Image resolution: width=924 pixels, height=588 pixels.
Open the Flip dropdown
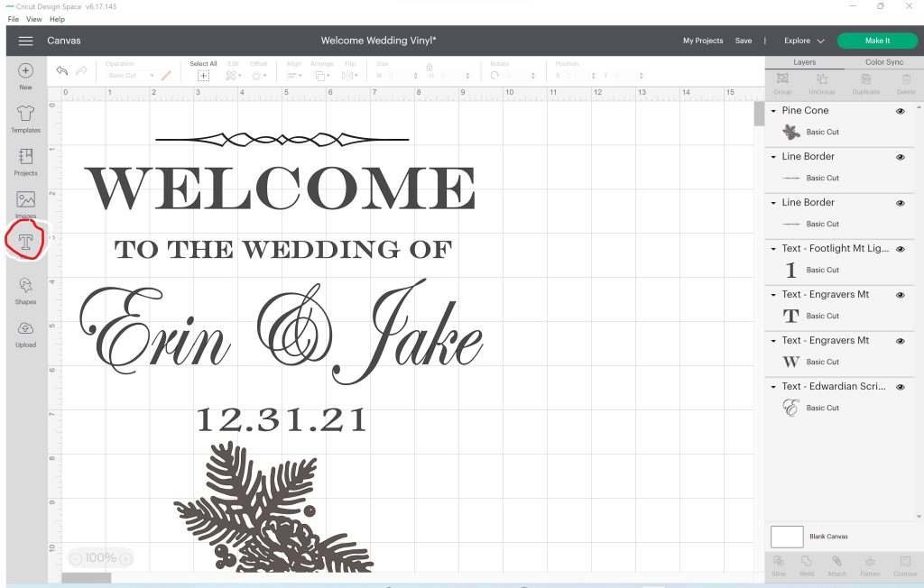coord(349,76)
